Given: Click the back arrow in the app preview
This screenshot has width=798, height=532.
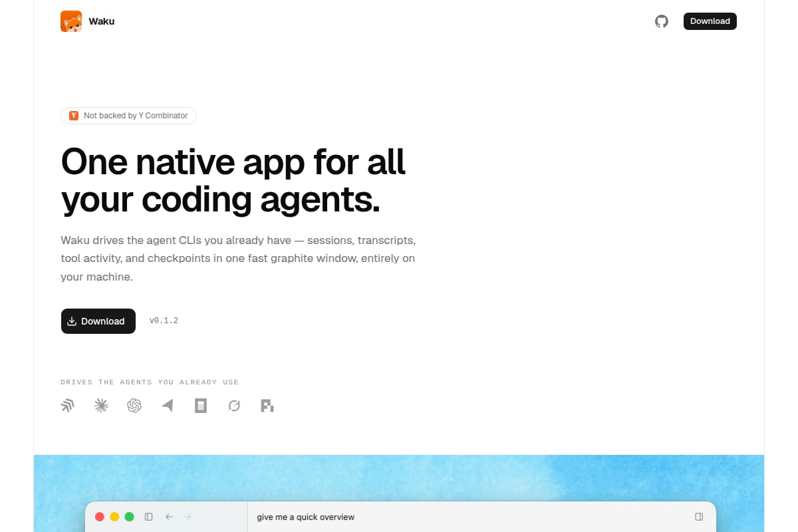Looking at the screenshot, I should 169,517.
